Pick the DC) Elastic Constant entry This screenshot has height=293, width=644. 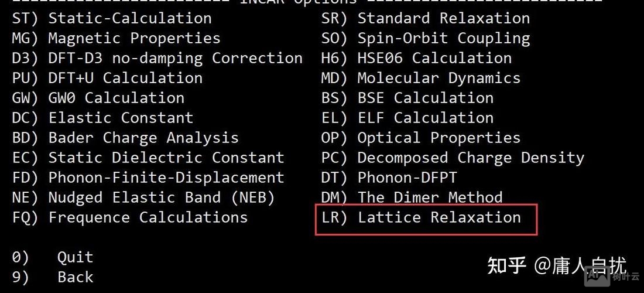click(x=102, y=118)
